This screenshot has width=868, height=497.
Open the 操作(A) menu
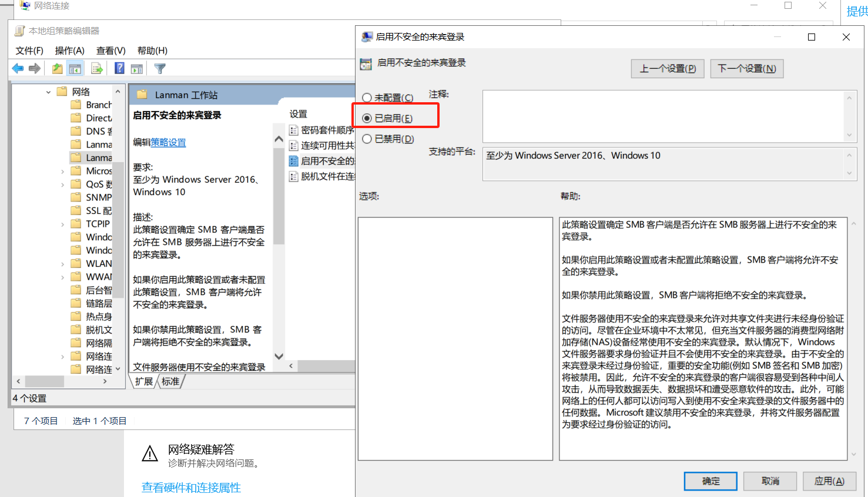[x=69, y=51]
